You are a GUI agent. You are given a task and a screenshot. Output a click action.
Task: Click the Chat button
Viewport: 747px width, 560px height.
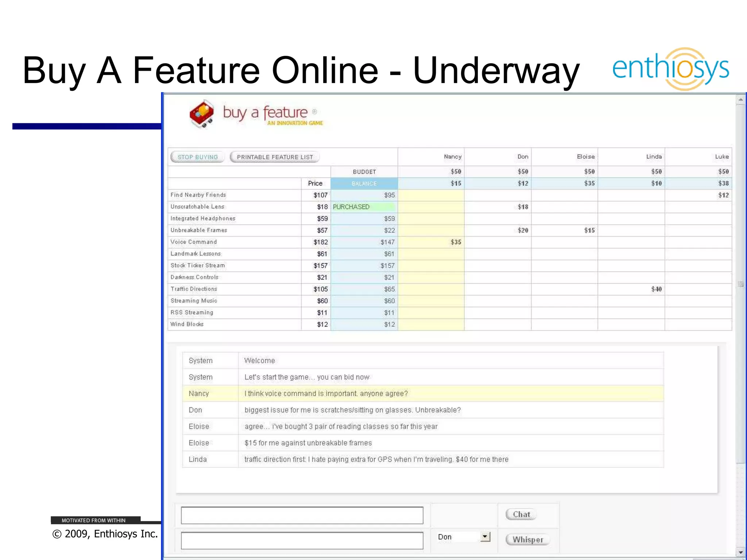(521, 514)
